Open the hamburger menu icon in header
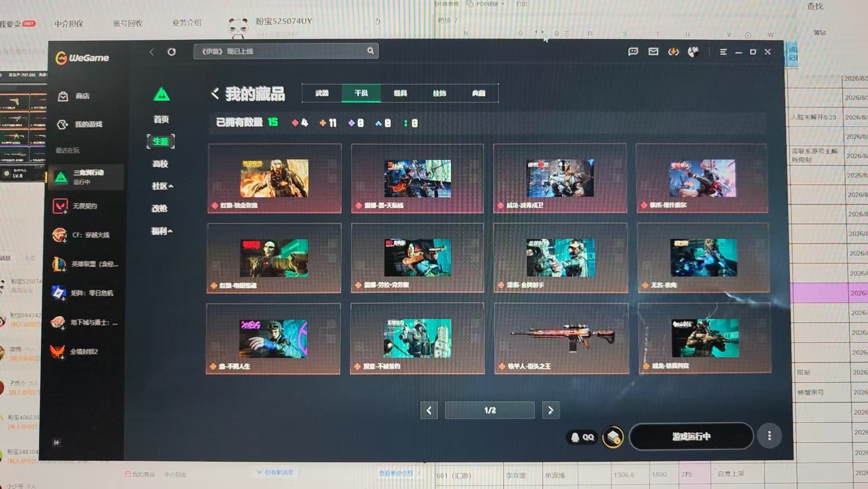 coord(723,52)
